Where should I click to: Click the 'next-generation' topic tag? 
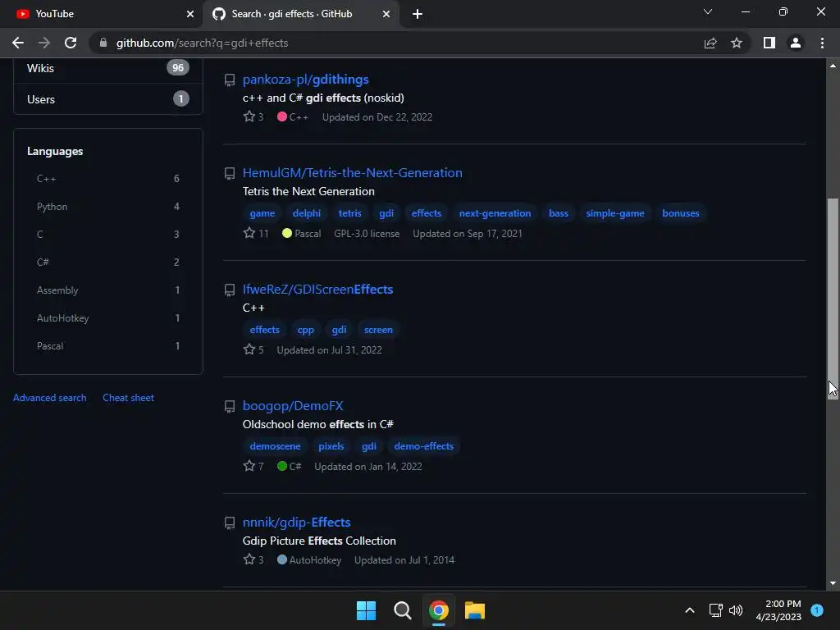[495, 213]
